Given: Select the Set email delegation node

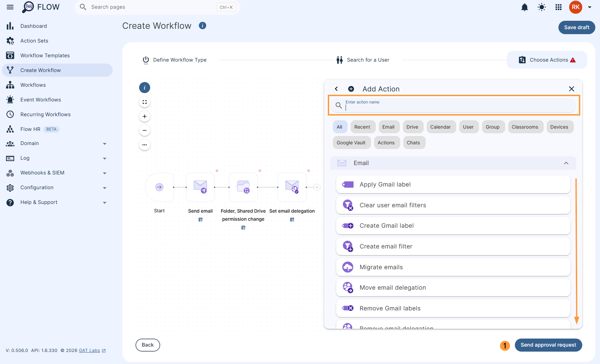Looking at the screenshot, I should [292, 187].
